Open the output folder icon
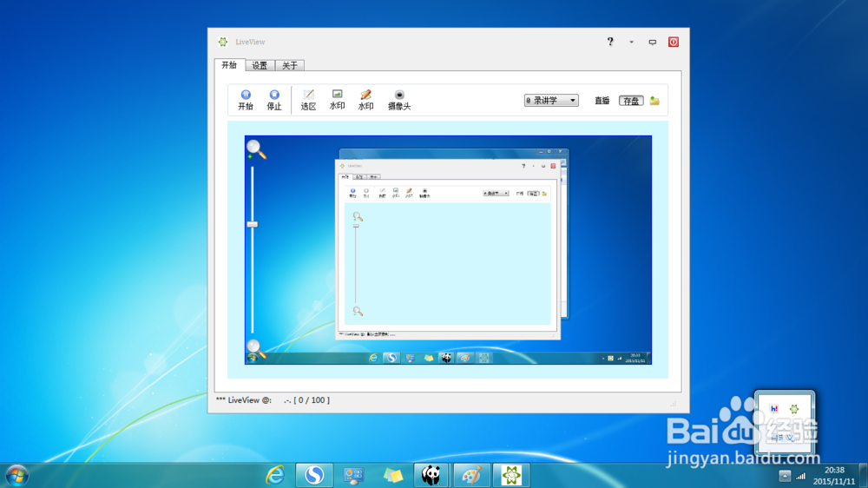This screenshot has height=488, width=868. pyautogui.click(x=654, y=101)
